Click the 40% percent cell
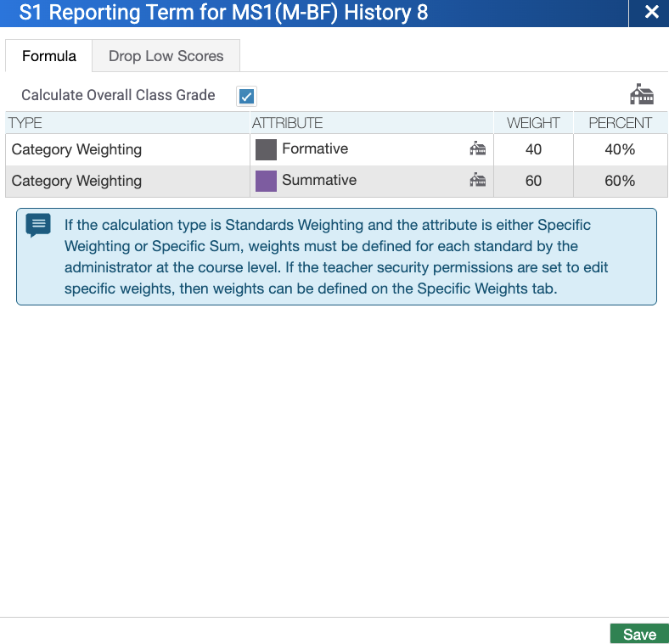Screen dimensions: 669x644 click(620, 149)
